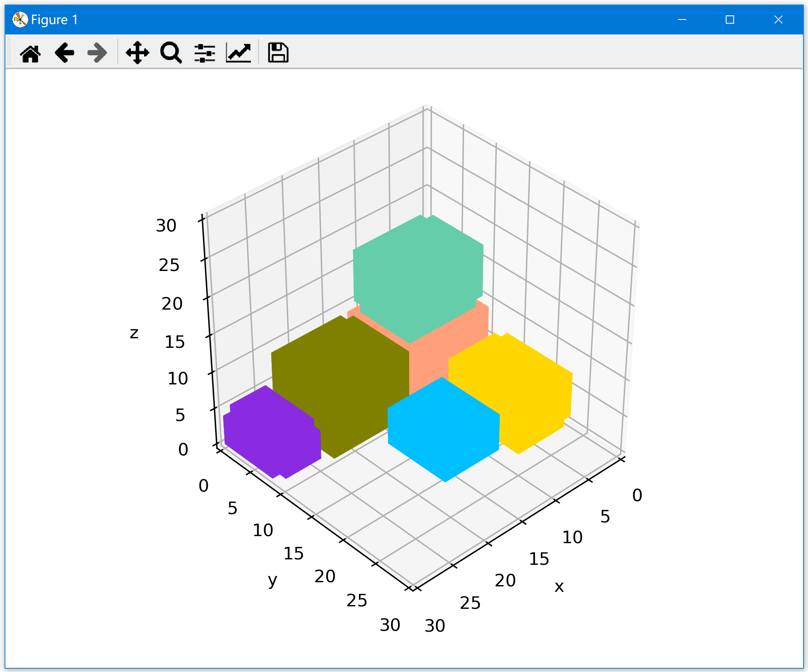Click the z axis tick label 25
808x672 pixels.
pyautogui.click(x=169, y=265)
